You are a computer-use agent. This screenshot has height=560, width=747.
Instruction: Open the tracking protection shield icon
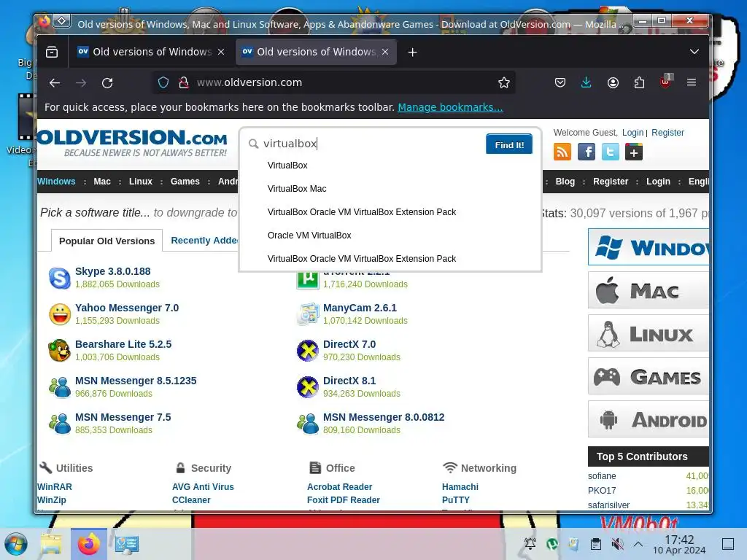pyautogui.click(x=163, y=82)
